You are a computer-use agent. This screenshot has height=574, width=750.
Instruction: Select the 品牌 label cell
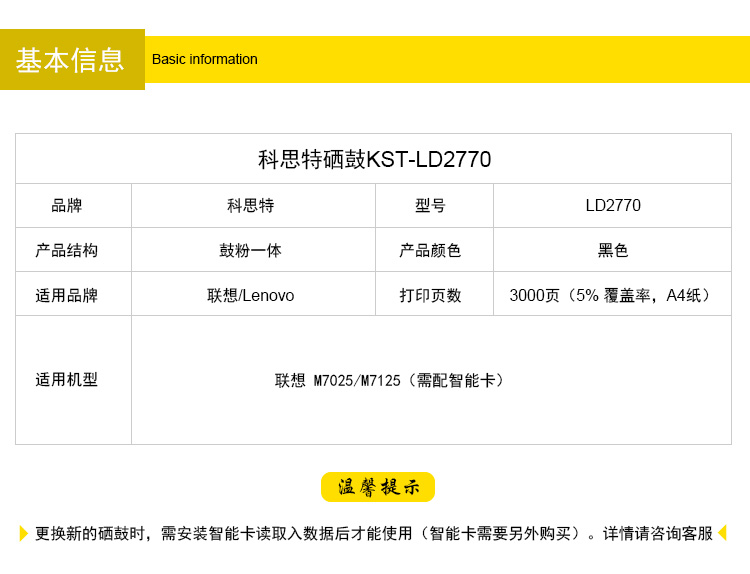(x=67, y=206)
